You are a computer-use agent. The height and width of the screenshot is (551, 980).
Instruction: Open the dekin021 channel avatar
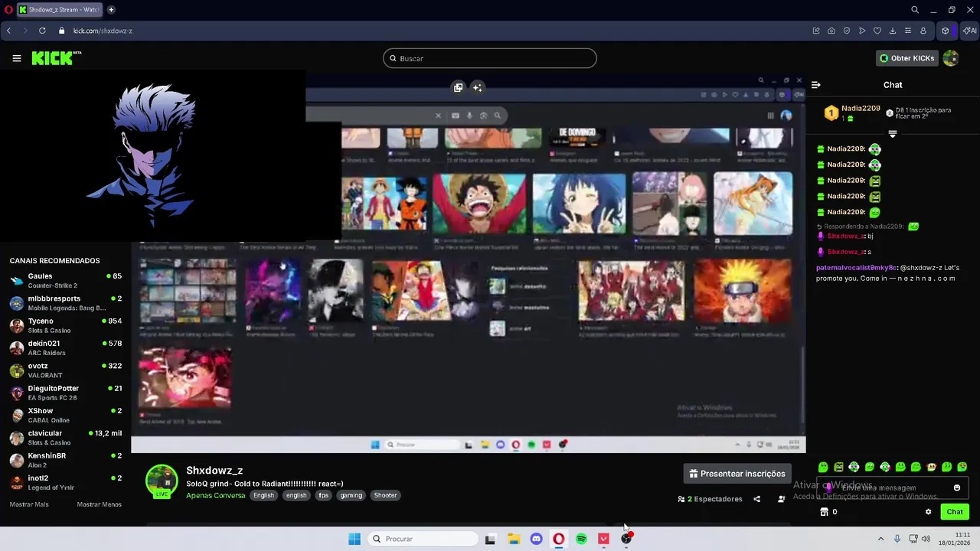click(x=17, y=348)
